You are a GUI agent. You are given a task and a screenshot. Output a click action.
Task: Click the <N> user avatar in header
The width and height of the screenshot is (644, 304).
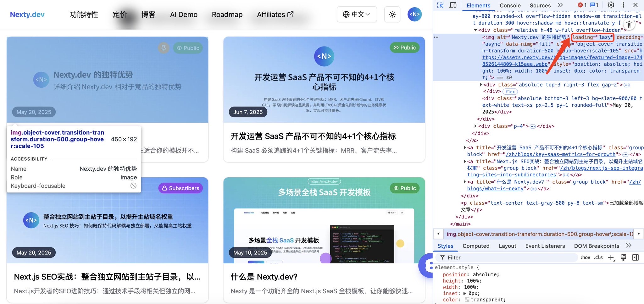pyautogui.click(x=414, y=14)
